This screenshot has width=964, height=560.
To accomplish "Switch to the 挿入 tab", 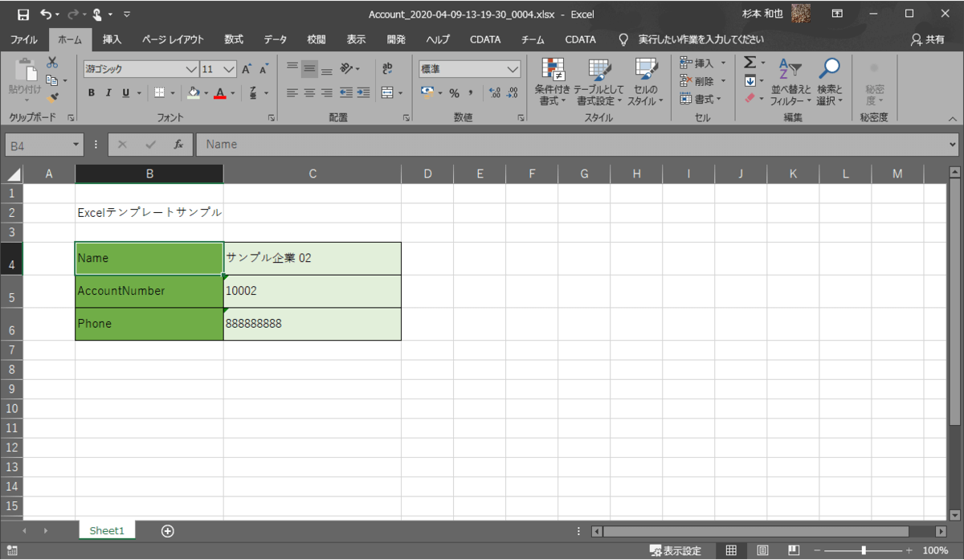I will [x=112, y=39].
